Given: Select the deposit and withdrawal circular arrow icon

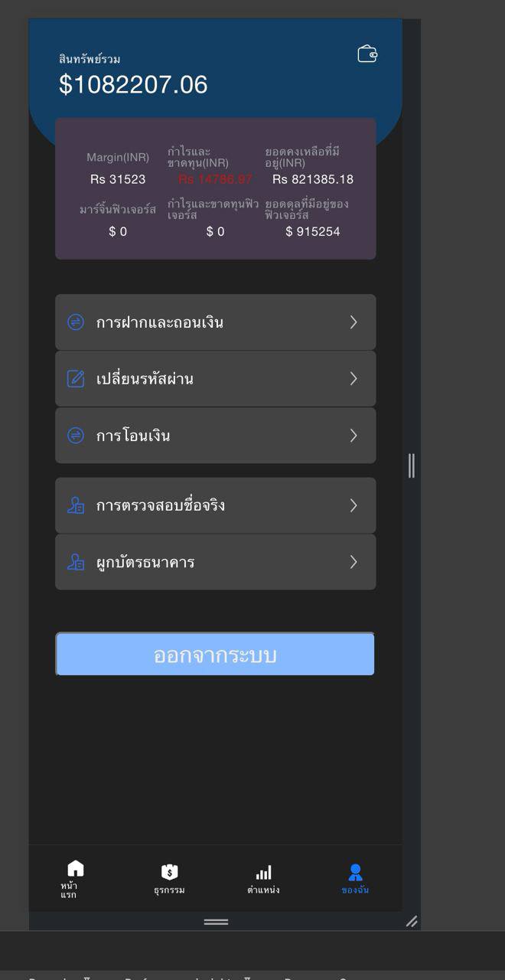Looking at the screenshot, I should tap(74, 322).
